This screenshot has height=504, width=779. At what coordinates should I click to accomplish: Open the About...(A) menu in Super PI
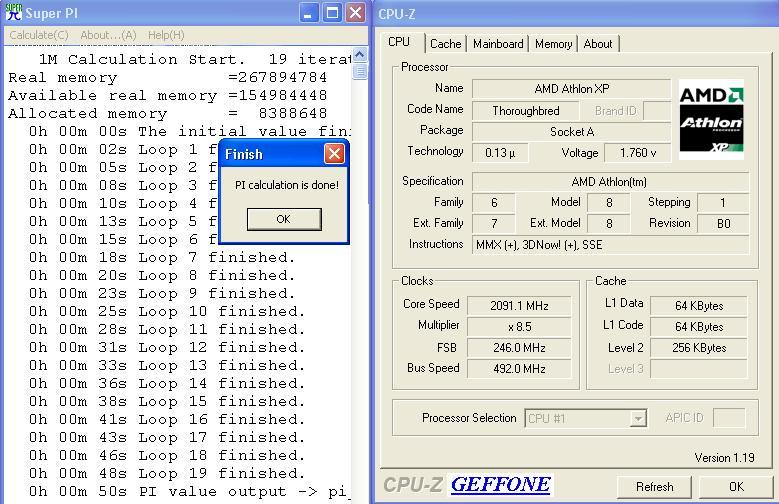[x=108, y=35]
